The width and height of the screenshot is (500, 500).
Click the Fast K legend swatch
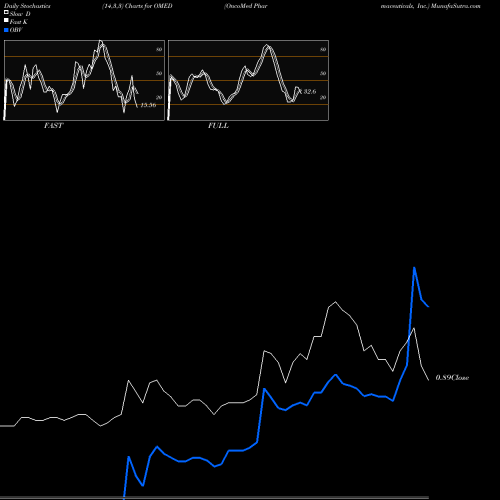6,21
